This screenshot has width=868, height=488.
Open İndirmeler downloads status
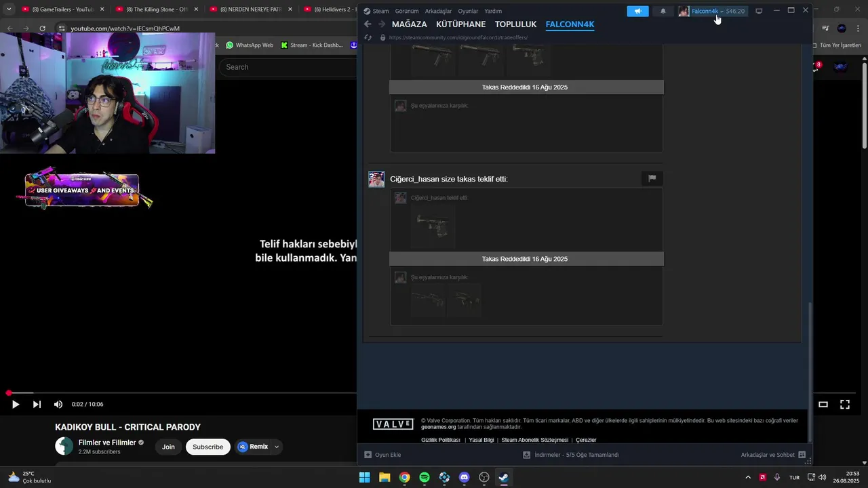570,455
